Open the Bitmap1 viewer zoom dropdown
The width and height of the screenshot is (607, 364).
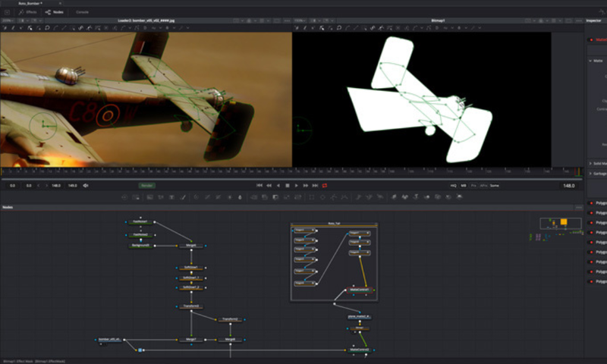[x=300, y=20]
